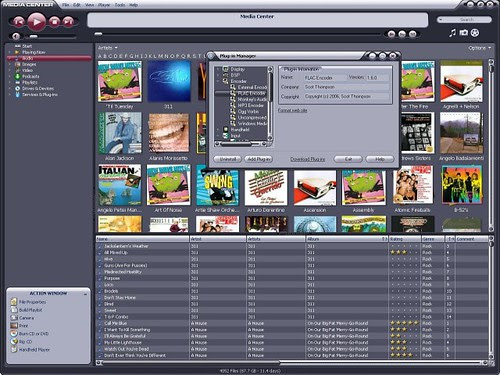Click the Download Plug-ins link

[x=307, y=159]
